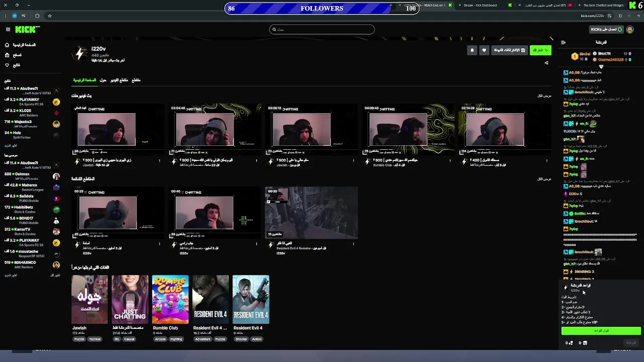This screenshot has height=362, width=644.
Task: Click View All beside popular clips
Action: [x=544, y=179]
